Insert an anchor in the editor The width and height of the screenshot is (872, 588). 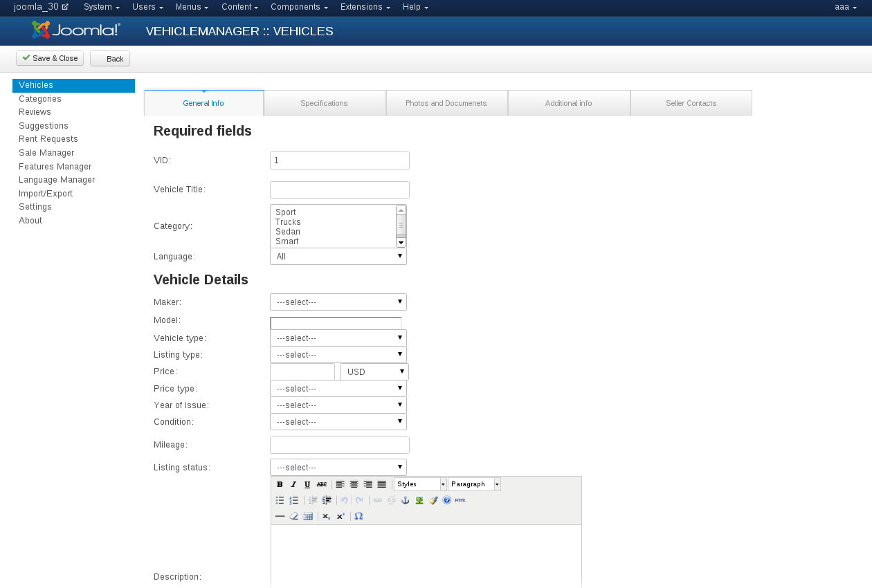[x=406, y=500]
